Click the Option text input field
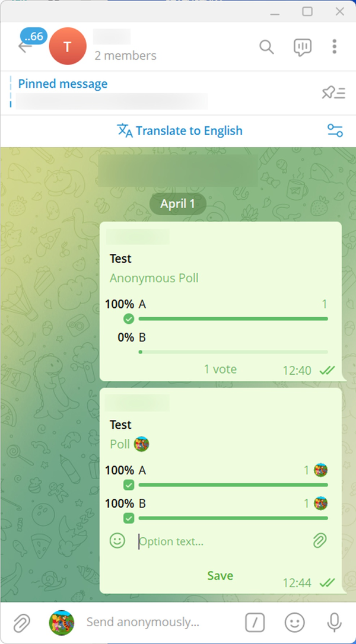This screenshot has height=644, width=356. tap(220, 541)
